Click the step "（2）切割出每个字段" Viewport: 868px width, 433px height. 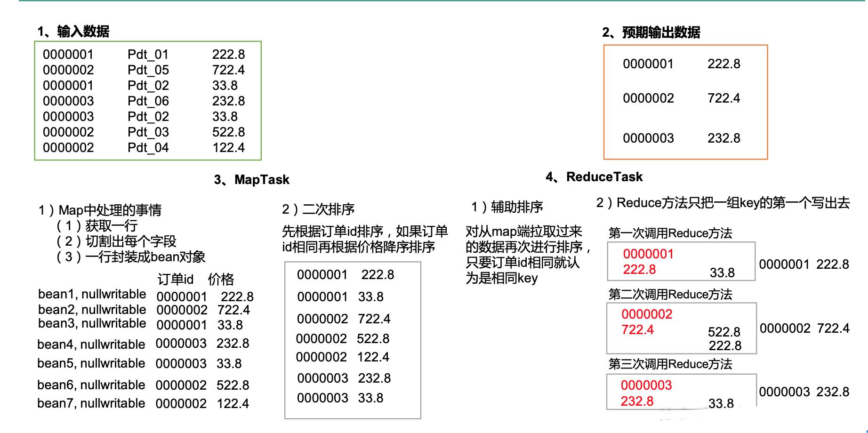click(116, 241)
